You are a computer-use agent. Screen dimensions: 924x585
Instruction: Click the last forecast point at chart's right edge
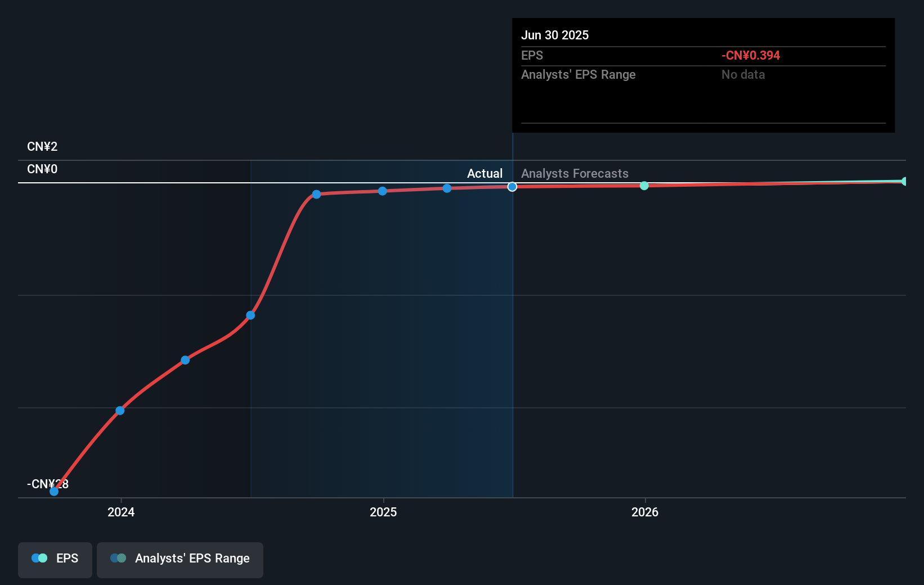coord(904,181)
